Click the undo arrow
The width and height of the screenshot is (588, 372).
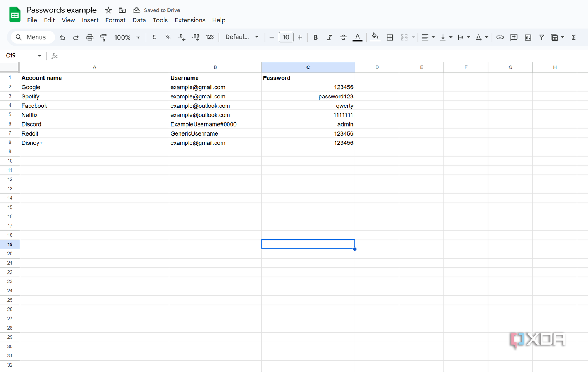62,37
